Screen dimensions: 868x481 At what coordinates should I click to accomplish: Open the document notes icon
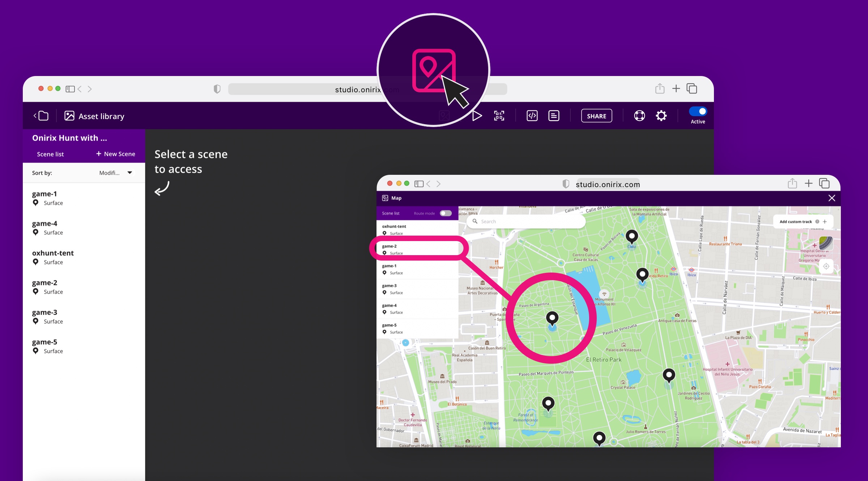click(x=554, y=116)
